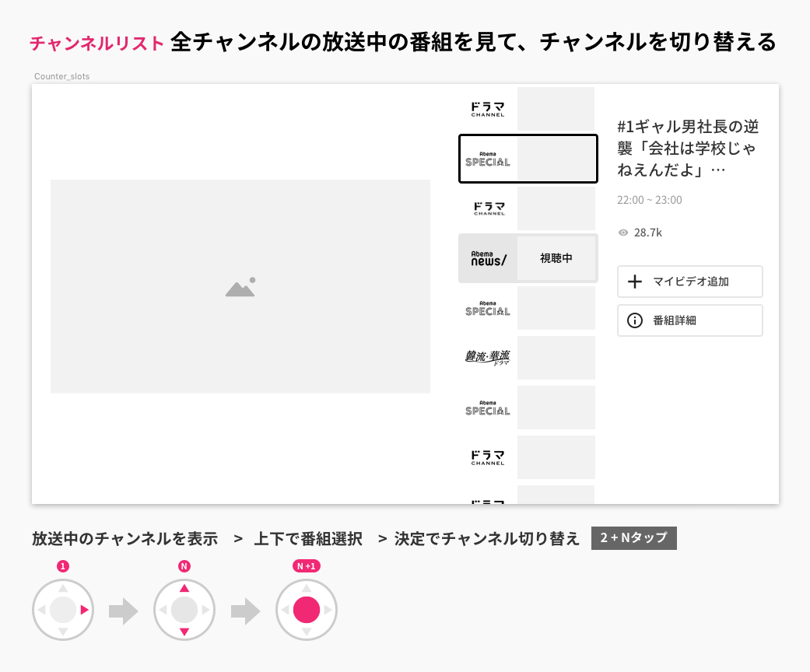The width and height of the screenshot is (810, 672).
Task: Click the pink チャンネルリスト heading
Action: [x=97, y=43]
